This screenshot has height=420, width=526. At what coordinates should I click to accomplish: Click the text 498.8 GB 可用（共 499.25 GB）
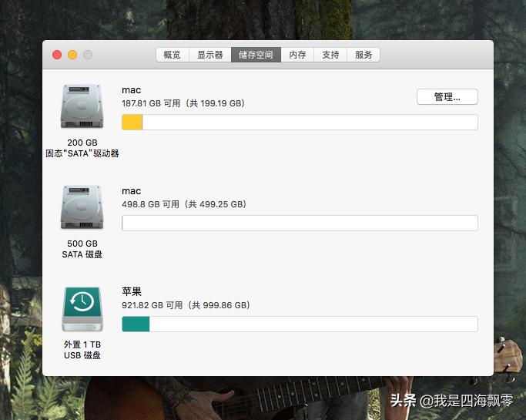click(184, 204)
